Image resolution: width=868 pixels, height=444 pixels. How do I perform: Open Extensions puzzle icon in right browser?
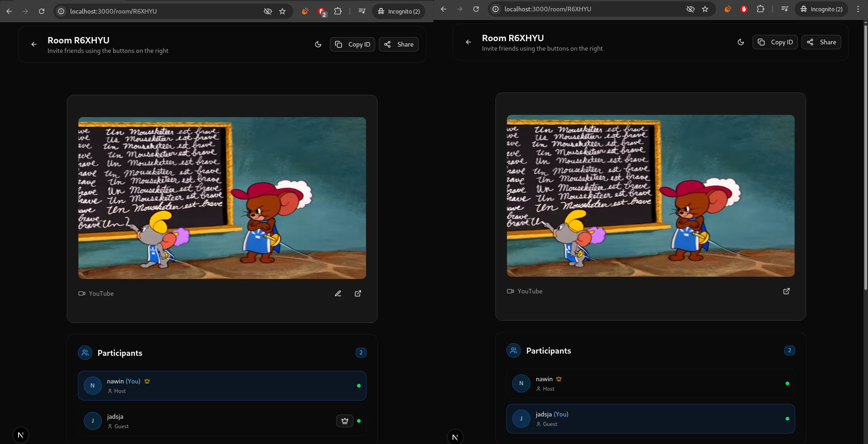coord(760,9)
